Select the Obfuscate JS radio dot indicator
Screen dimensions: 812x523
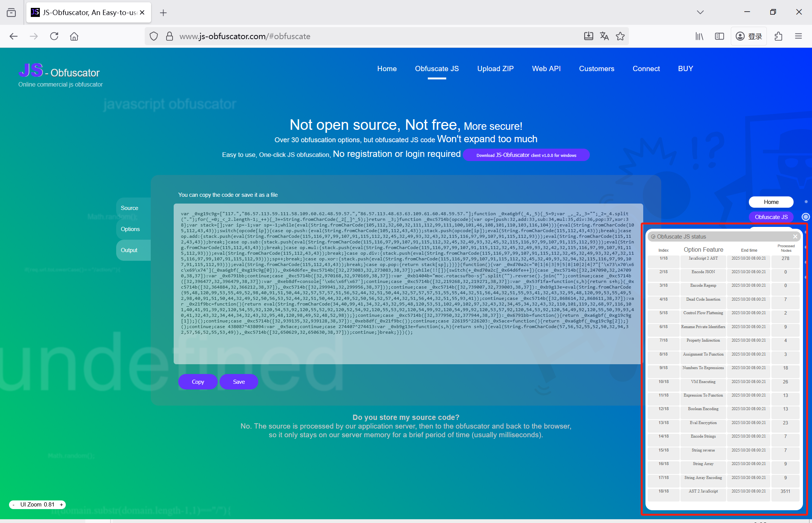point(806,217)
